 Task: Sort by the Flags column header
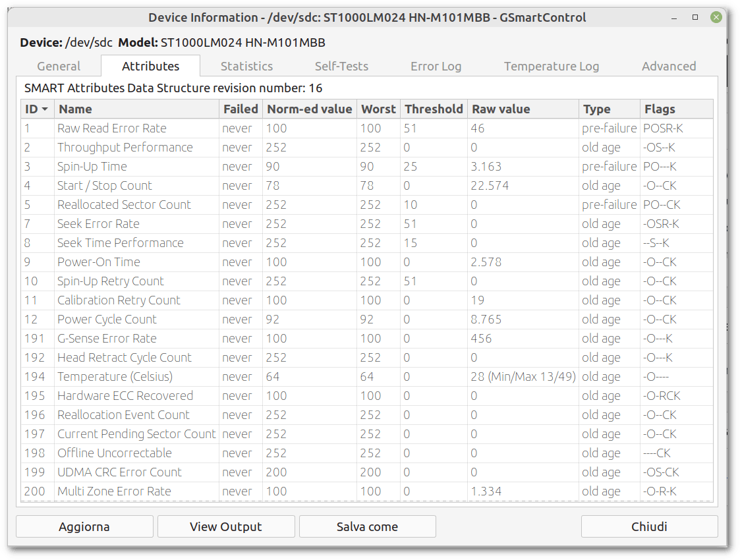click(x=676, y=109)
